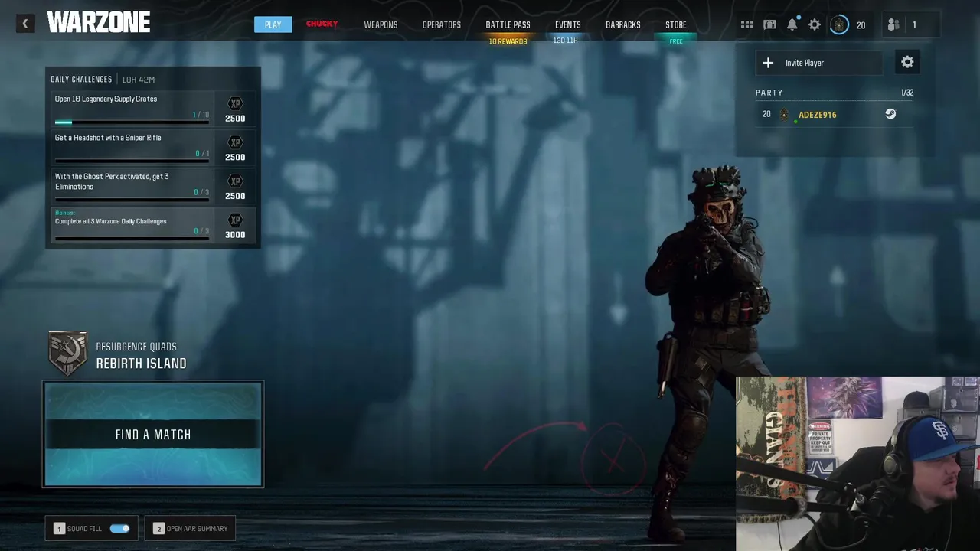
Task: Open the social friends icon
Action: tap(893, 24)
